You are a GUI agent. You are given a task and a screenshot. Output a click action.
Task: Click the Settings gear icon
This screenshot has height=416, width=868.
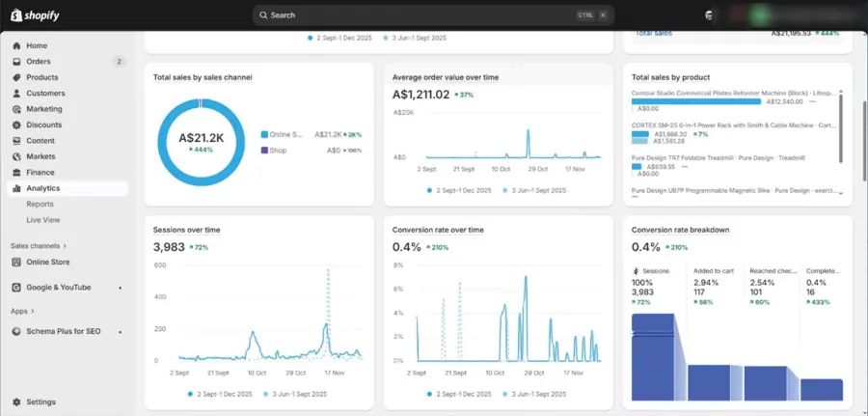(x=16, y=402)
